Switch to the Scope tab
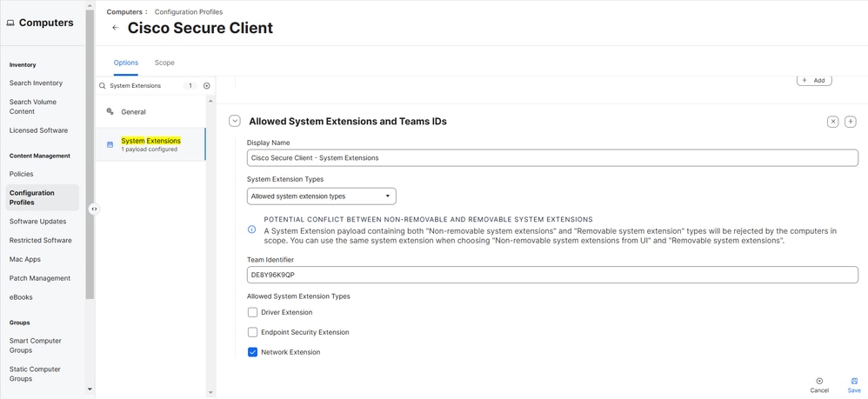This screenshot has width=868, height=399. point(164,63)
